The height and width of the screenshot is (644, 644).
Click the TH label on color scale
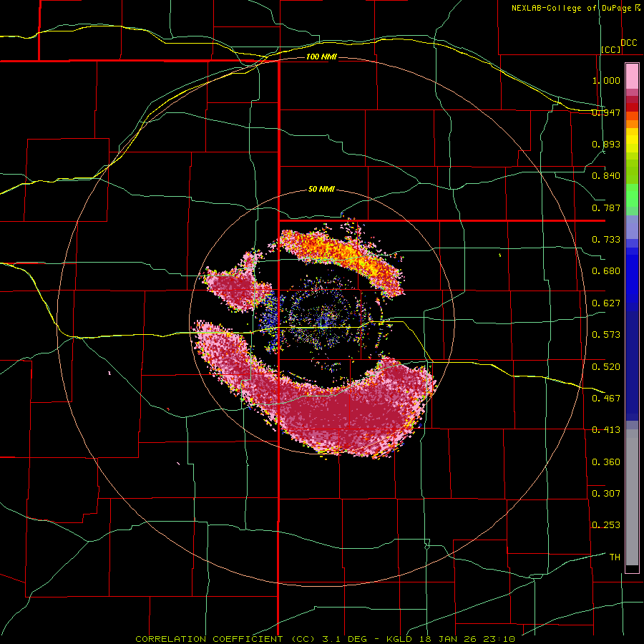tap(615, 557)
